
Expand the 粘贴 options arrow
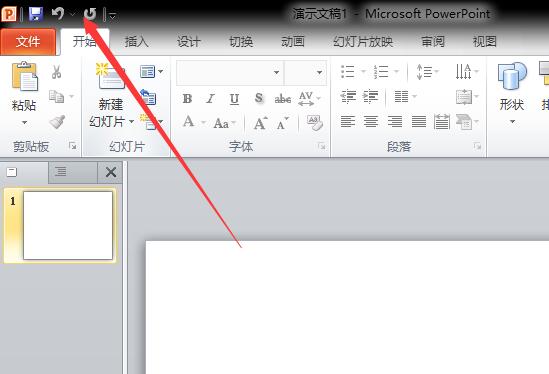(x=24, y=123)
